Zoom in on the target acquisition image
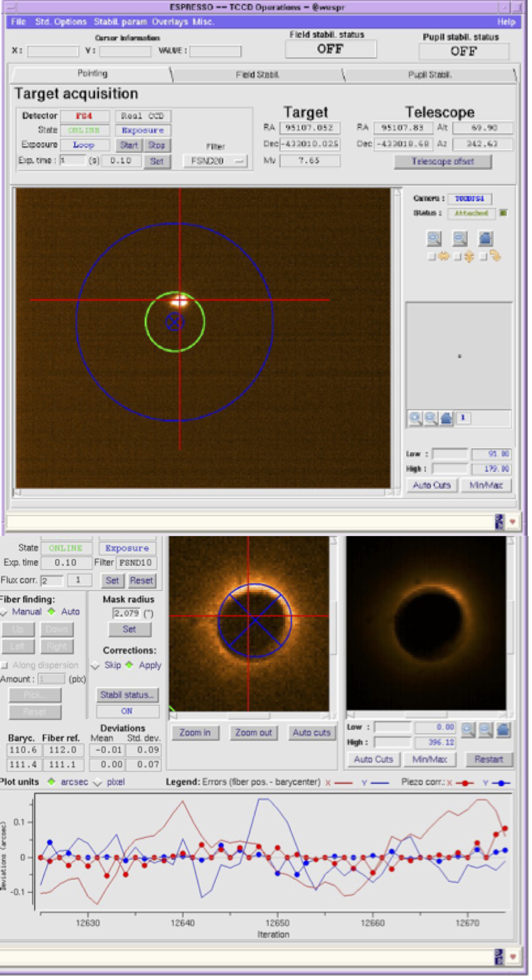This screenshot has width=532, height=980. pos(434,239)
